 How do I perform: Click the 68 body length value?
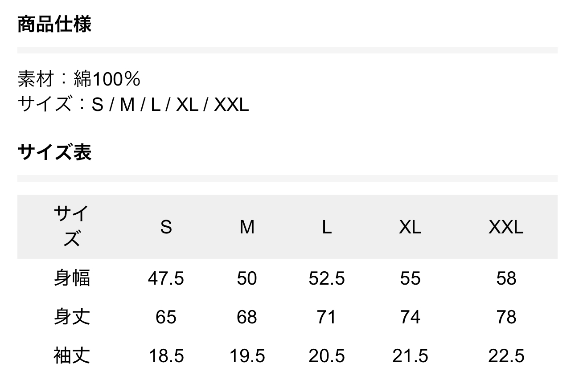[x=247, y=317]
